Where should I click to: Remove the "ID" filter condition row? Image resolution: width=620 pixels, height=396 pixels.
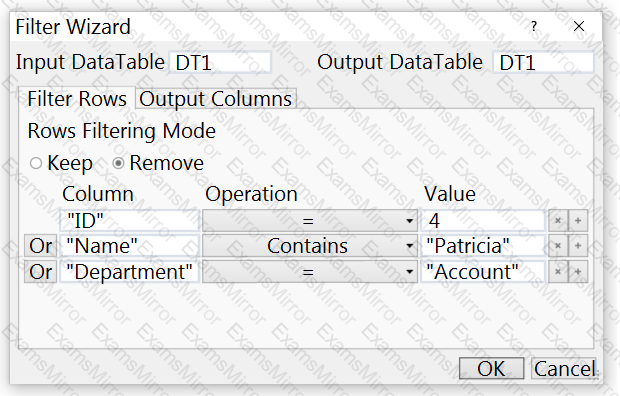click(x=558, y=220)
